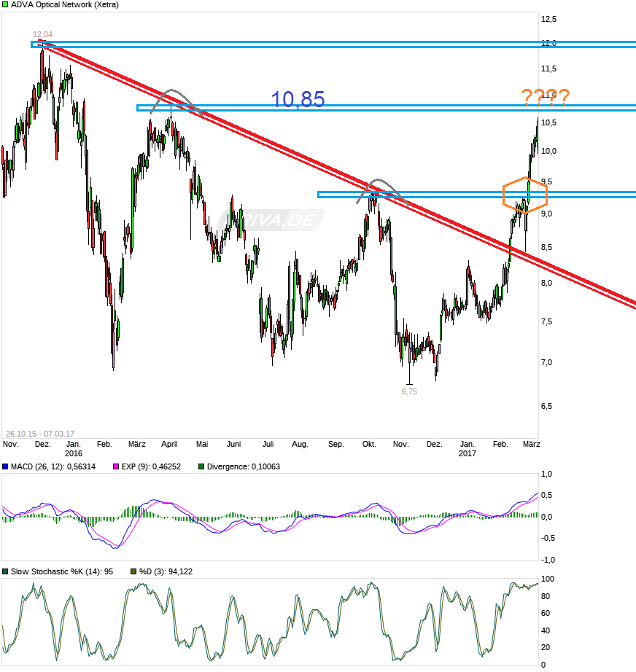This screenshot has width=636, height=672.
Task: Click the 6,5 price axis label
Action: point(546,406)
